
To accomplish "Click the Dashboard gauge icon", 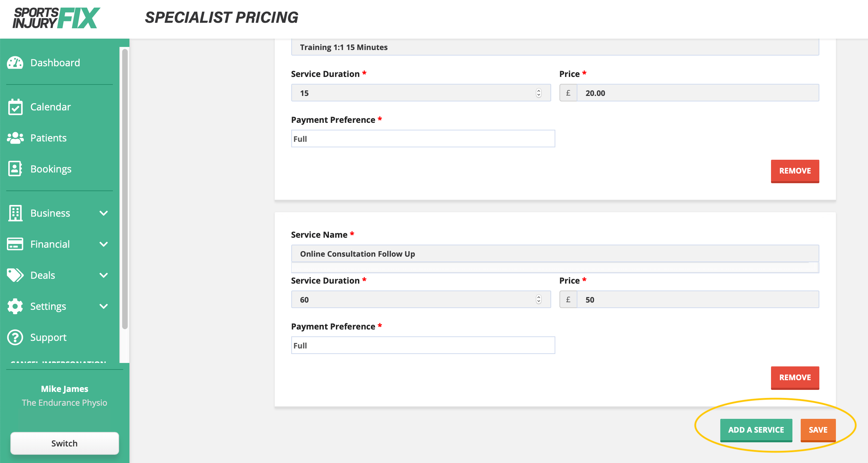I will (x=15, y=63).
